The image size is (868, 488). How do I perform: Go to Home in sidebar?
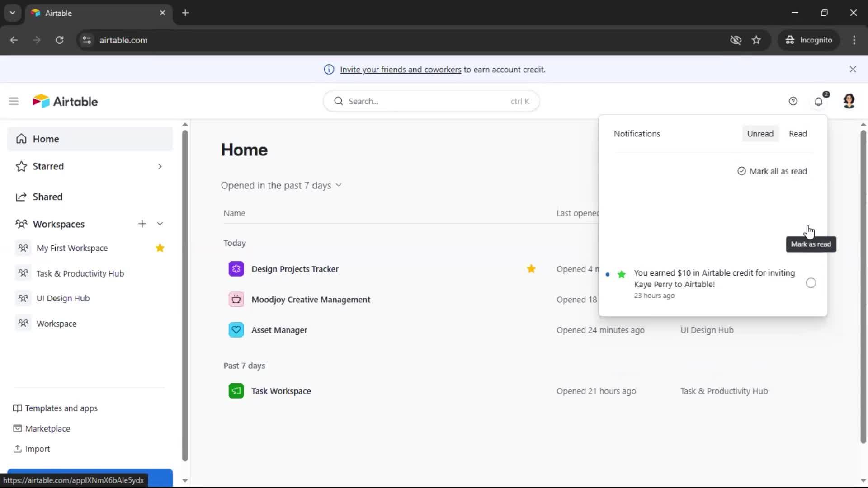pyautogui.click(x=90, y=139)
